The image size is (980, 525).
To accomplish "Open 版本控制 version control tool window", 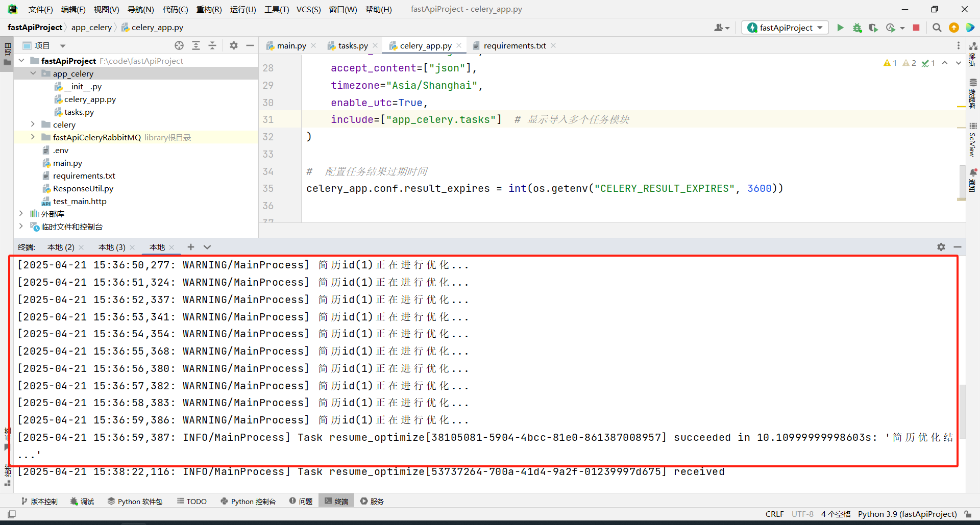I will pos(39,502).
